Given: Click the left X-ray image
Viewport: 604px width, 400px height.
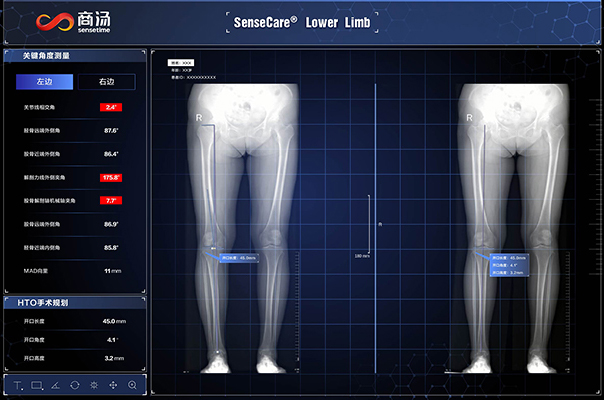Looking at the screenshot, I should click(243, 228).
